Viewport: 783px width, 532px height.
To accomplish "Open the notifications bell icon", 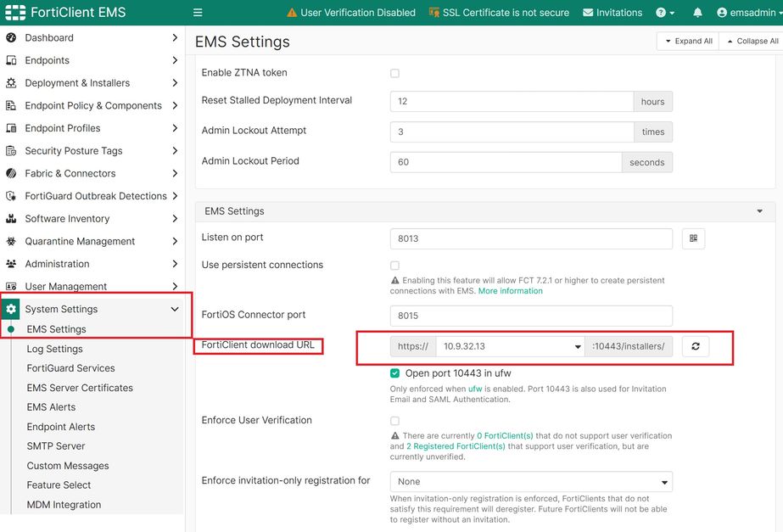I will pyautogui.click(x=697, y=13).
